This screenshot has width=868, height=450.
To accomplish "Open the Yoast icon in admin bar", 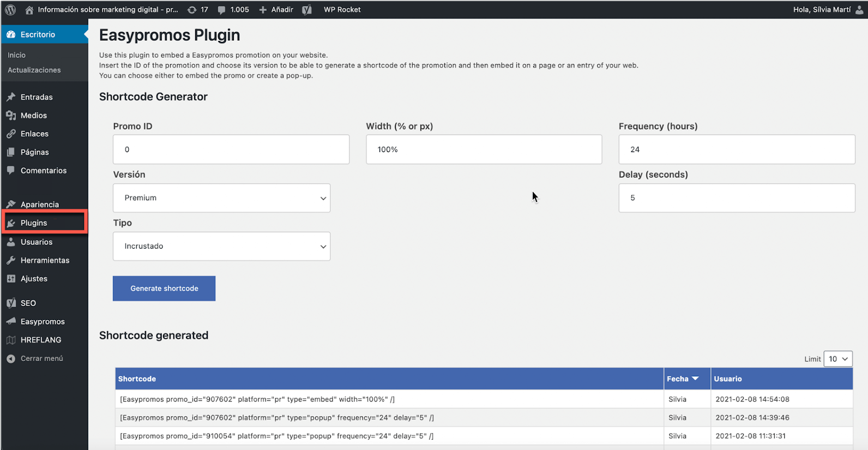I will (x=307, y=10).
